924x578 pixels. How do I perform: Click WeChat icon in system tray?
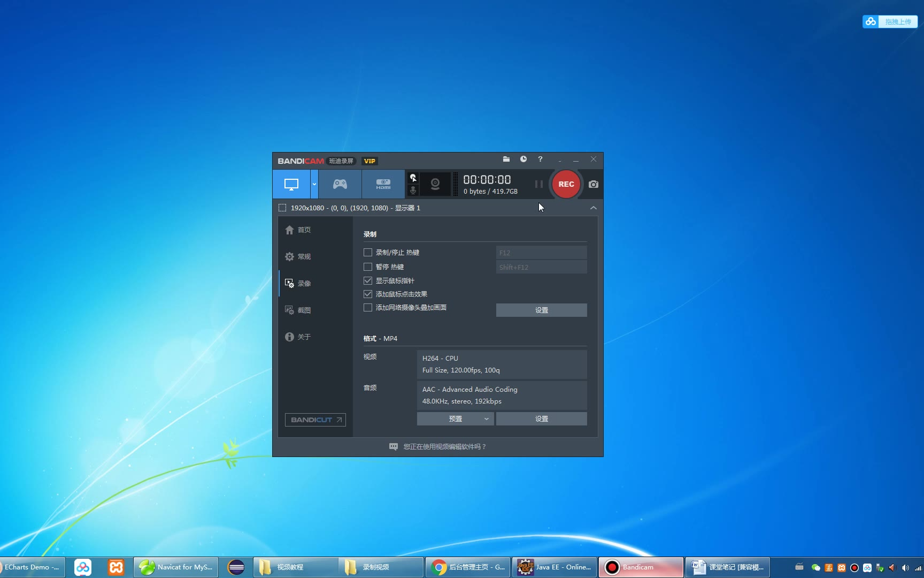point(815,568)
